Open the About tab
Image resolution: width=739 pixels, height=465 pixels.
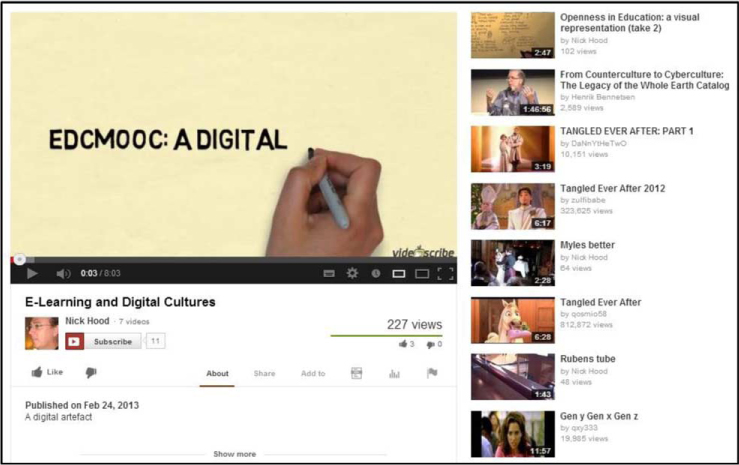click(x=217, y=374)
